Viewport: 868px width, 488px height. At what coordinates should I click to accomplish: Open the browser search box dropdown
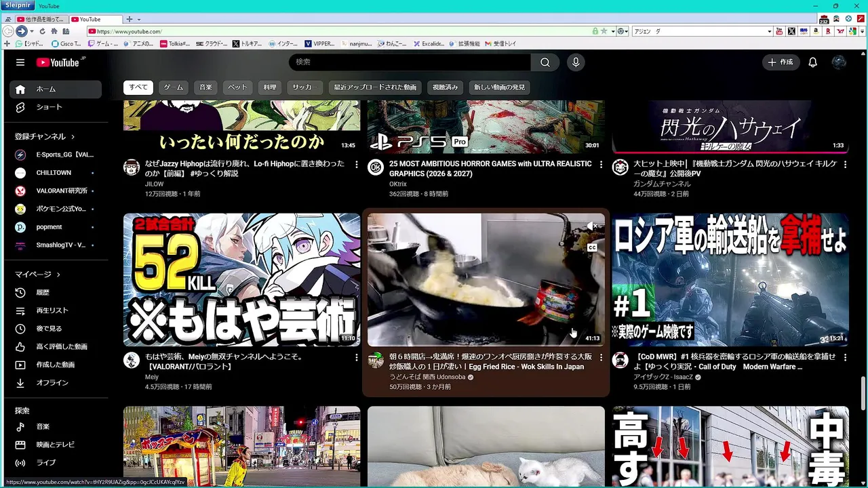(x=769, y=31)
